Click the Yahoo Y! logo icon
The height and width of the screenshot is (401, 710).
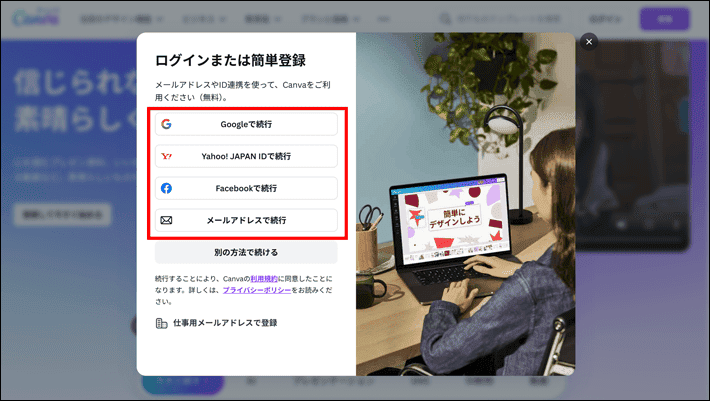point(166,156)
